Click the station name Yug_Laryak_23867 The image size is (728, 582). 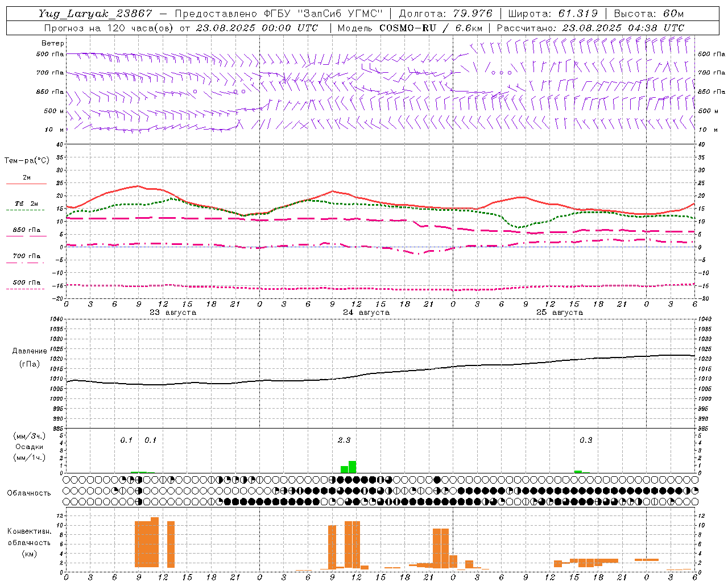coord(96,14)
